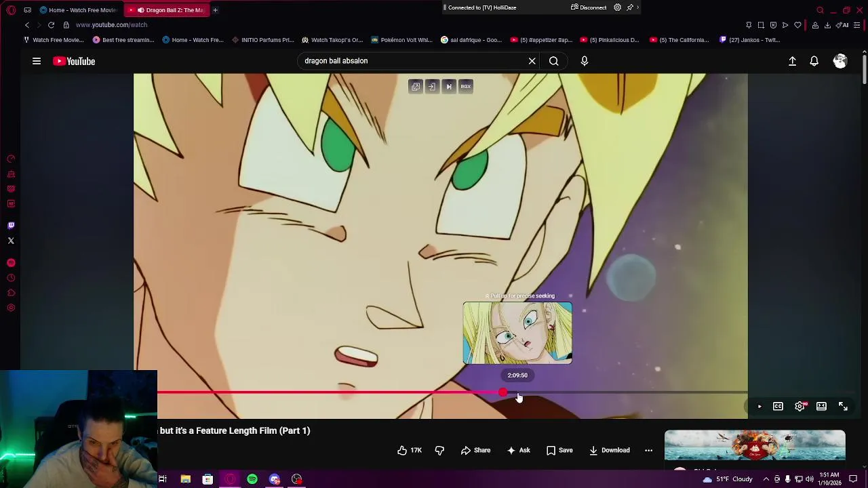Click the seek preview thumbnail
The width and height of the screenshot is (868, 488).
tap(517, 333)
